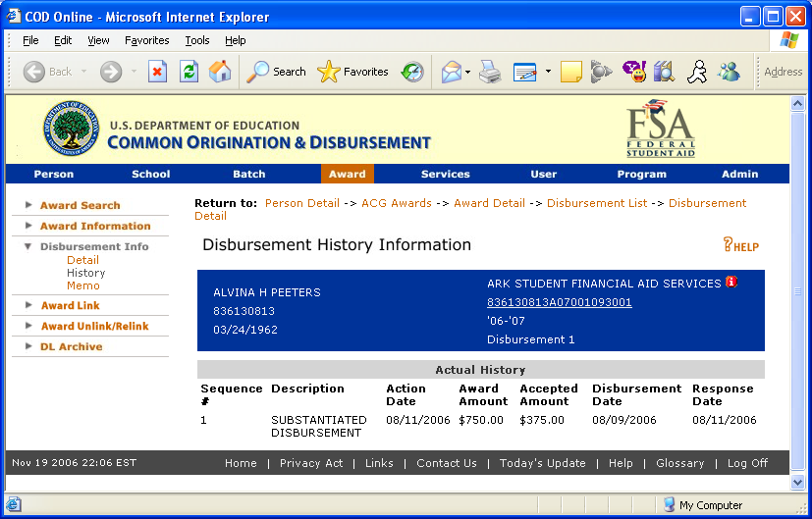Open the Mail toolbar icon
The image size is (812, 519).
[x=451, y=72]
